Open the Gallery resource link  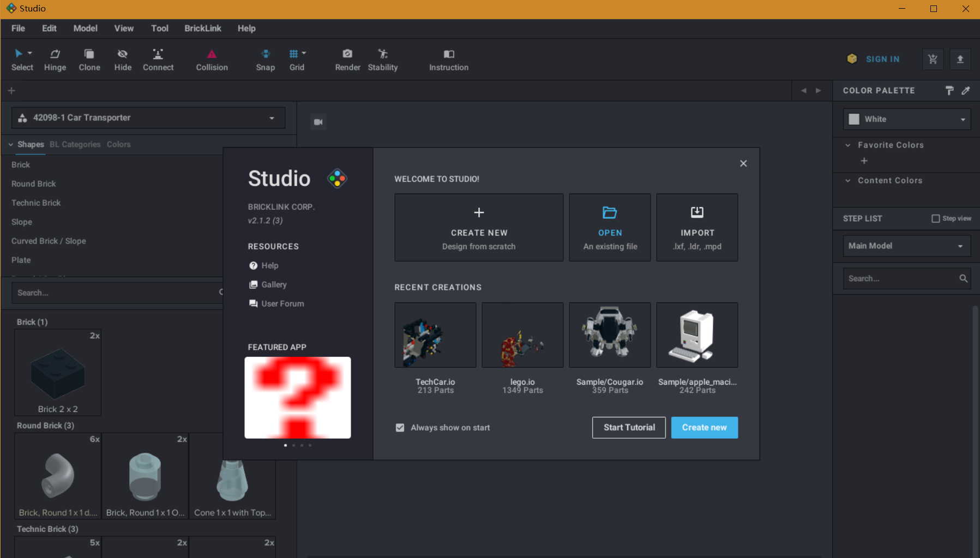pyautogui.click(x=268, y=284)
